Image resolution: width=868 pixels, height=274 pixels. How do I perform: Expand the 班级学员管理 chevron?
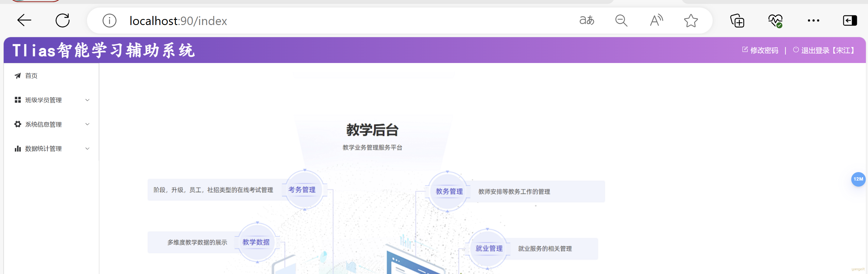point(87,100)
